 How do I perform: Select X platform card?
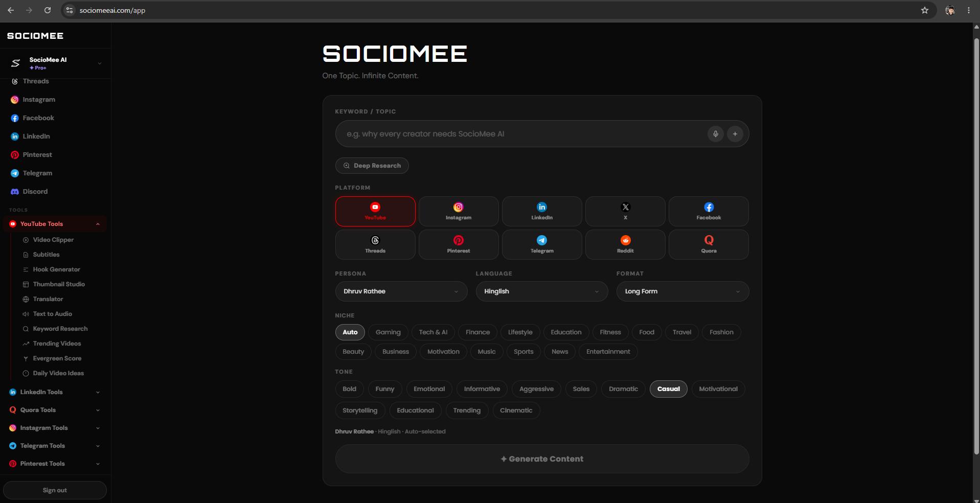[x=625, y=211]
